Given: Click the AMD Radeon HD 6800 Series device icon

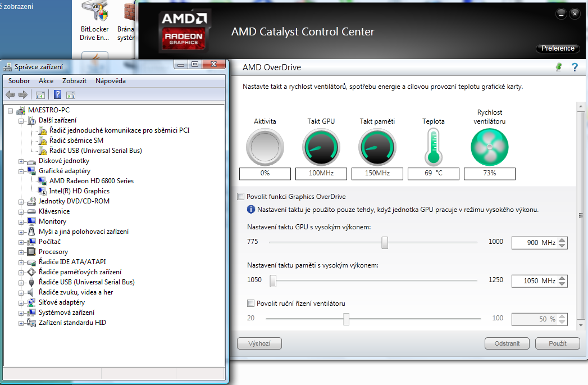Looking at the screenshot, I should coord(42,181).
